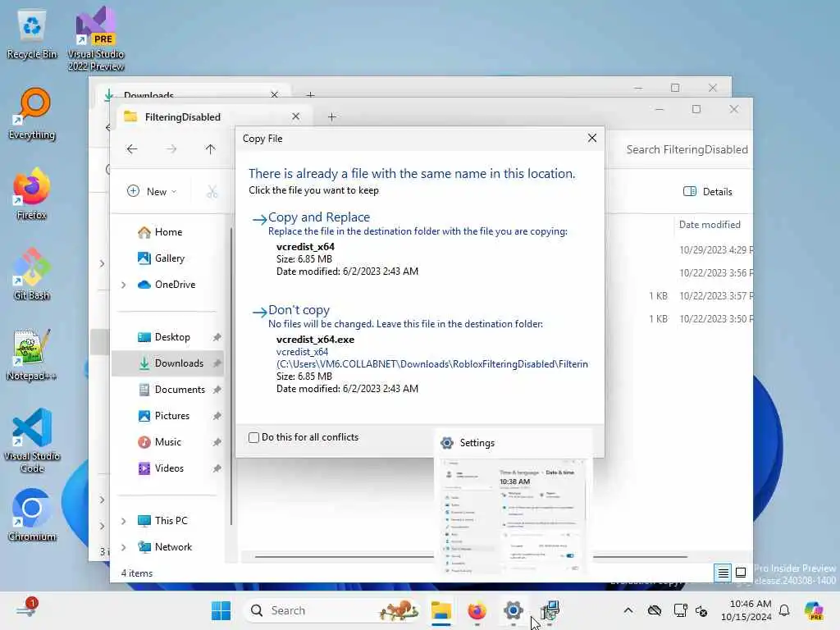
Task: Sort by Date modified column header
Action: coord(710,225)
